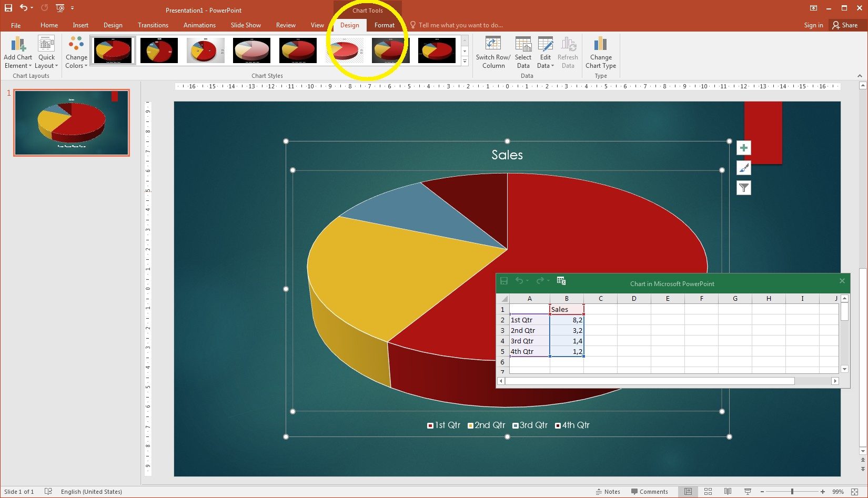Image resolution: width=868 pixels, height=498 pixels.
Task: Click Edit Data in Microsoft Excel icon
Action: [561, 281]
